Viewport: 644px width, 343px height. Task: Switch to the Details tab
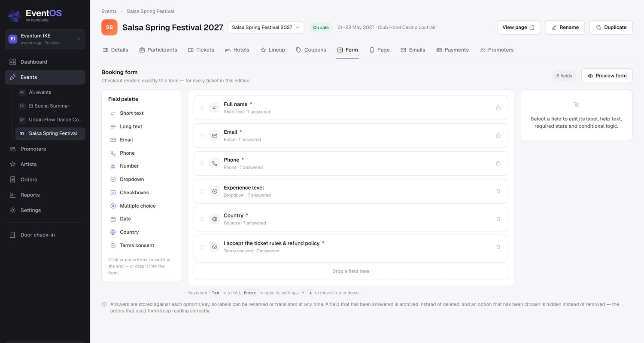[x=115, y=50]
